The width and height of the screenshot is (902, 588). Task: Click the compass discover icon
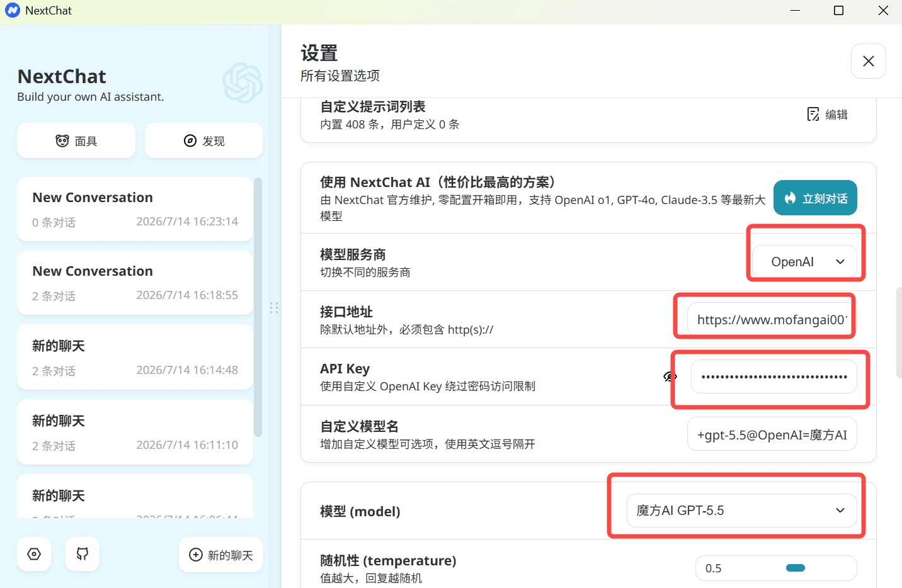(x=190, y=140)
